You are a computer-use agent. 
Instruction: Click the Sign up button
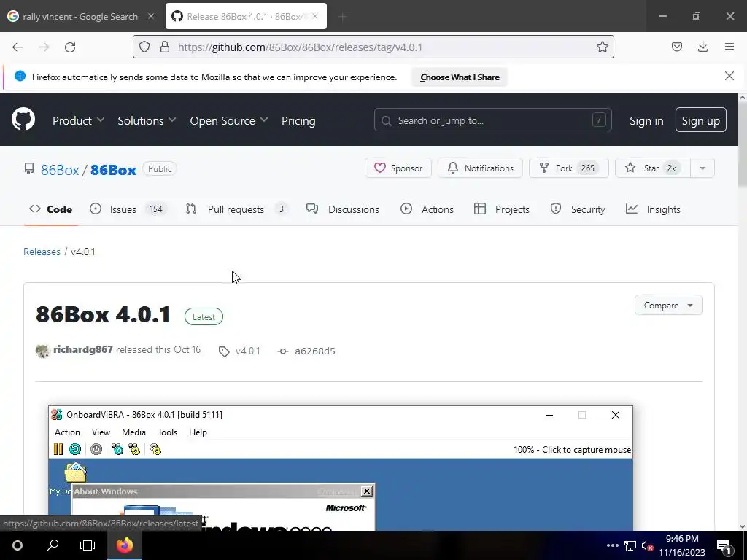click(700, 120)
